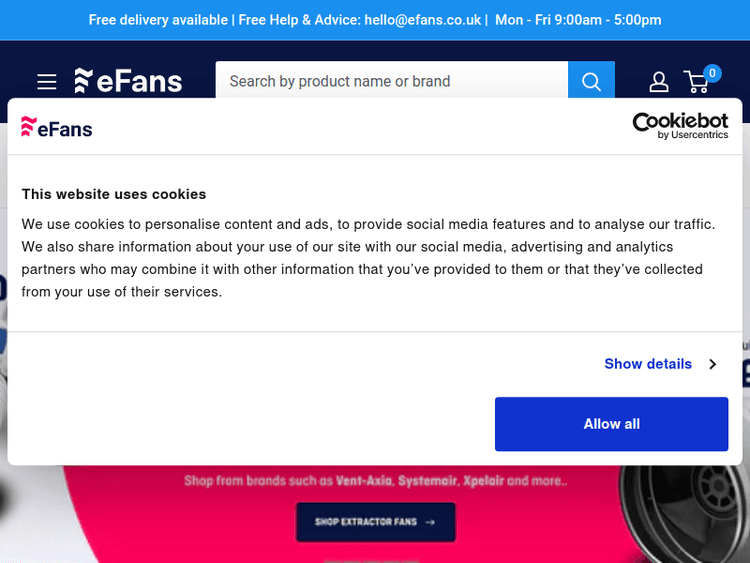Focus the product name or brand search field
The width and height of the screenshot is (750, 563).
click(x=392, y=81)
